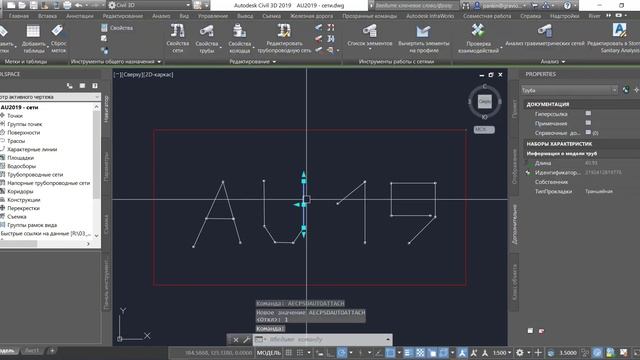Click Edit in Storm Sanitary Analysis icon

619,31
